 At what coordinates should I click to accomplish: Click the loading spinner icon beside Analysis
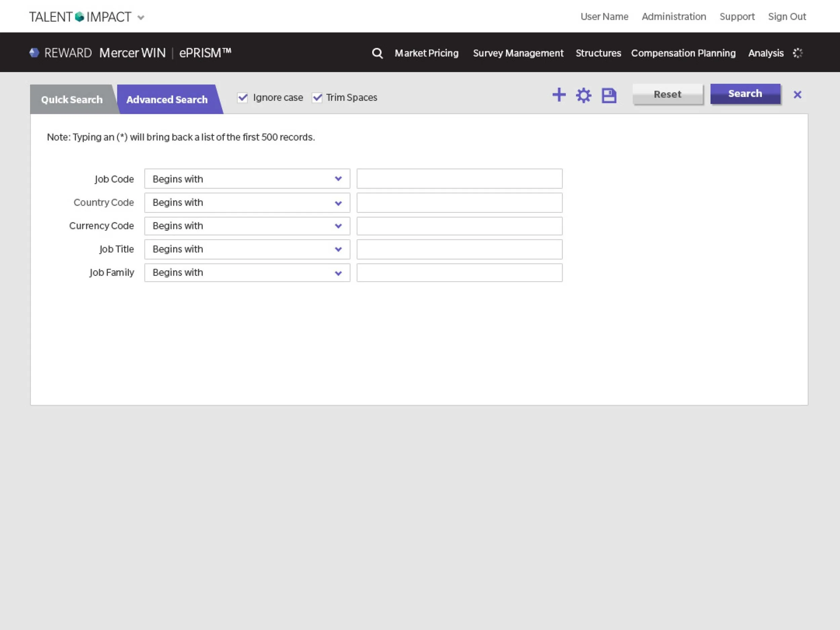tap(798, 53)
